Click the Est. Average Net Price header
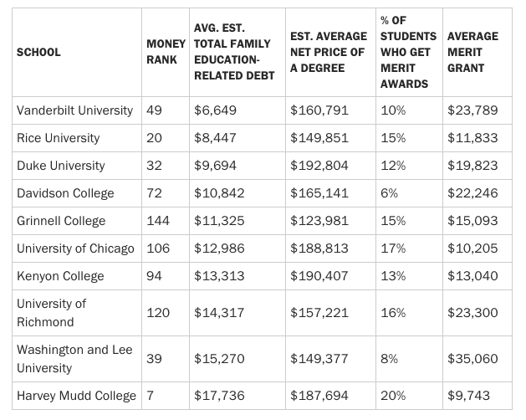The image size is (526, 420). click(x=328, y=52)
